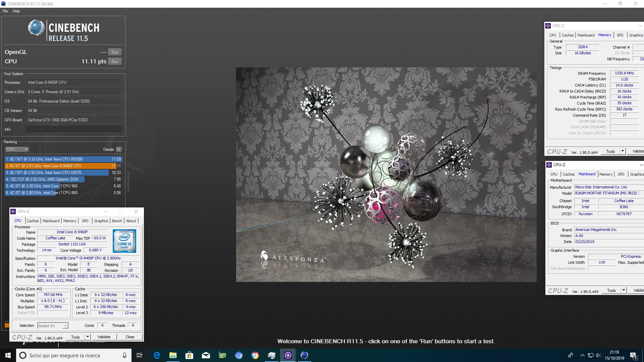Open Google Chrome from the taskbar
Viewport: 644px width, 362px height.
point(255,355)
